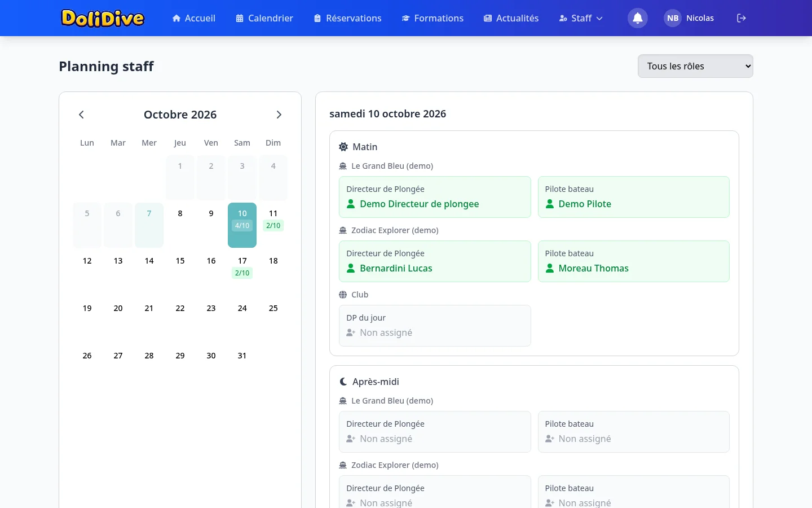This screenshot has height=508, width=812.
Task: Assign afternoon Le Grand Bleu Pilote bateau
Action: point(634,432)
